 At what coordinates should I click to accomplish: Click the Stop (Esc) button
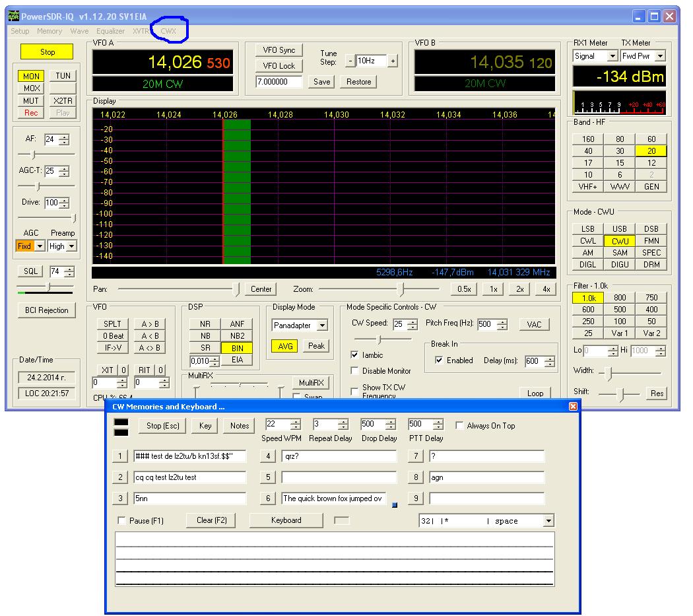click(163, 426)
